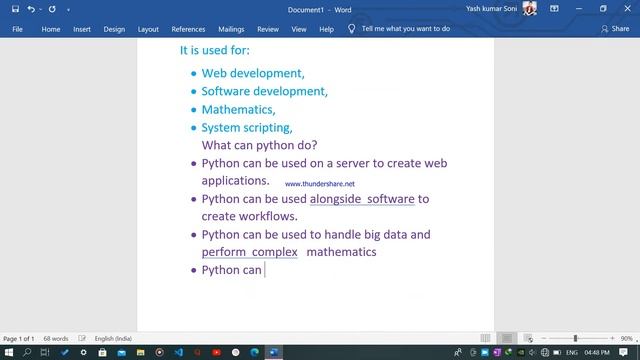640x360 pixels.
Task: Click the 'System scripting,' bullet text
Action: 247,128
